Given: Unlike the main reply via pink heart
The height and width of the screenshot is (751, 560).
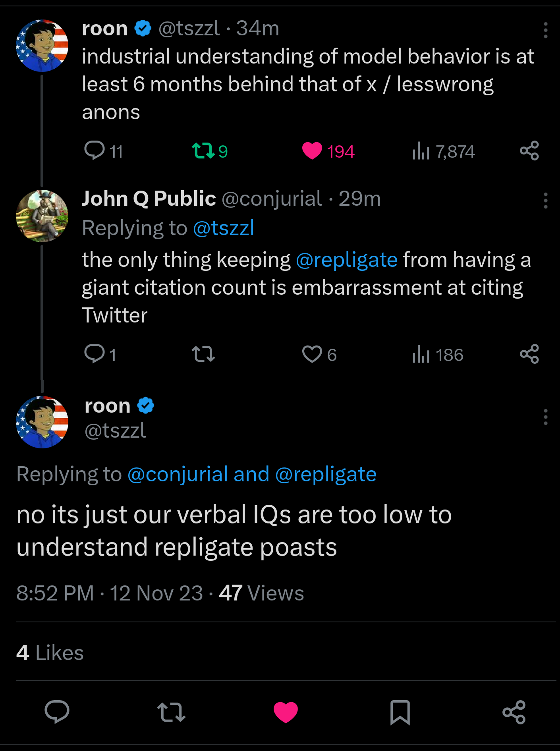Looking at the screenshot, I should coord(286,712).
